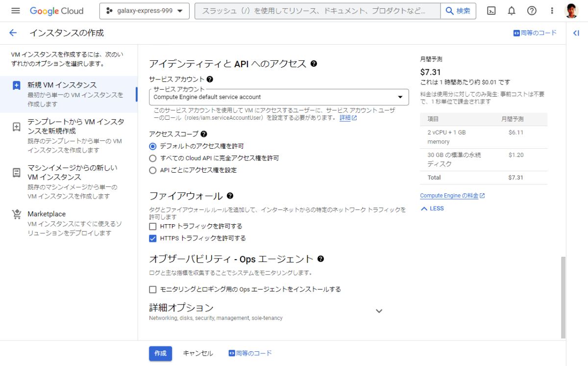Click the Marketplace cart icon
The height and width of the screenshot is (366, 588).
17,214
